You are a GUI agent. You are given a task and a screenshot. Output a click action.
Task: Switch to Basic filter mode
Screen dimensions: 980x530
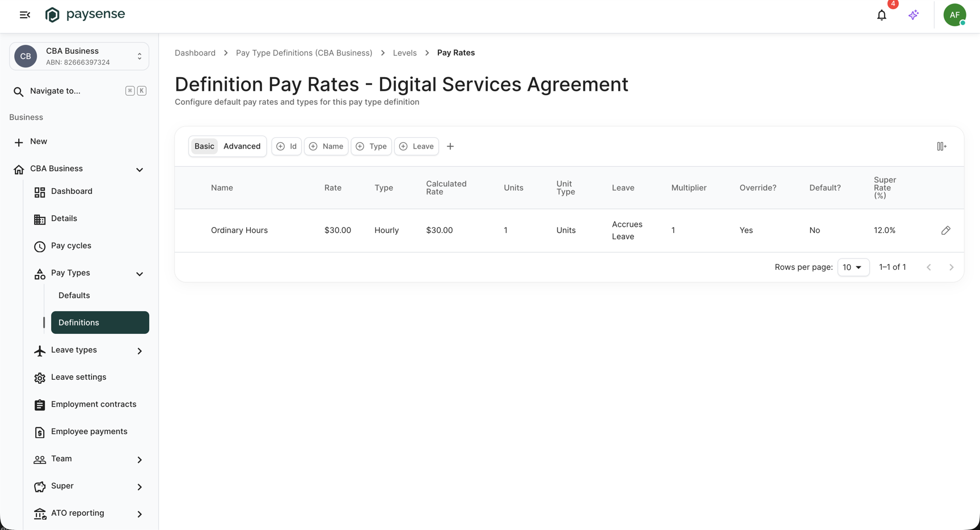click(204, 146)
